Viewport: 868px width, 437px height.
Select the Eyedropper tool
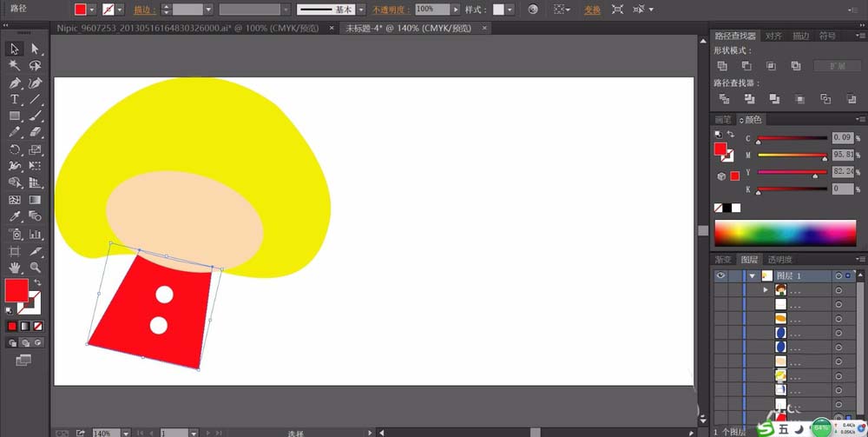pos(15,216)
